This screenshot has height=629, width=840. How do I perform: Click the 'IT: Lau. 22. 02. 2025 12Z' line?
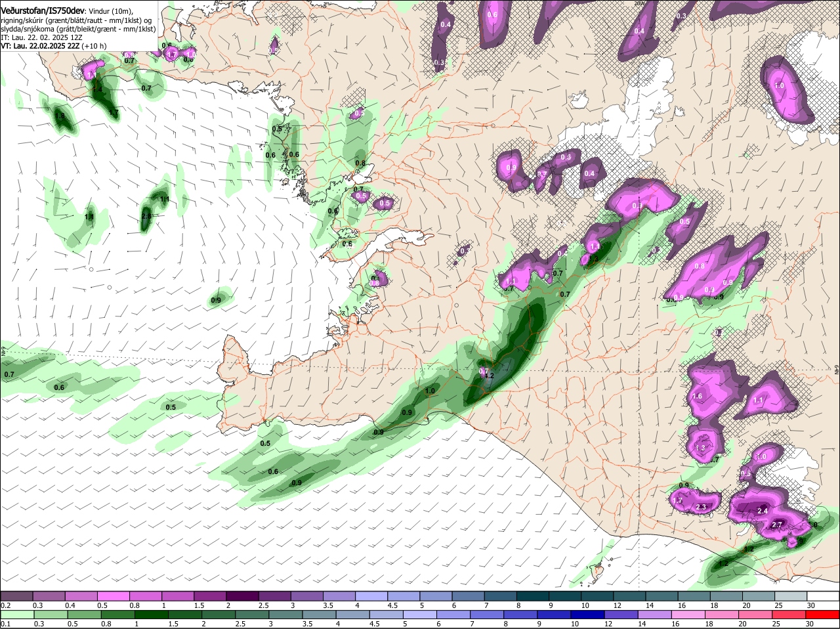click(x=41, y=37)
